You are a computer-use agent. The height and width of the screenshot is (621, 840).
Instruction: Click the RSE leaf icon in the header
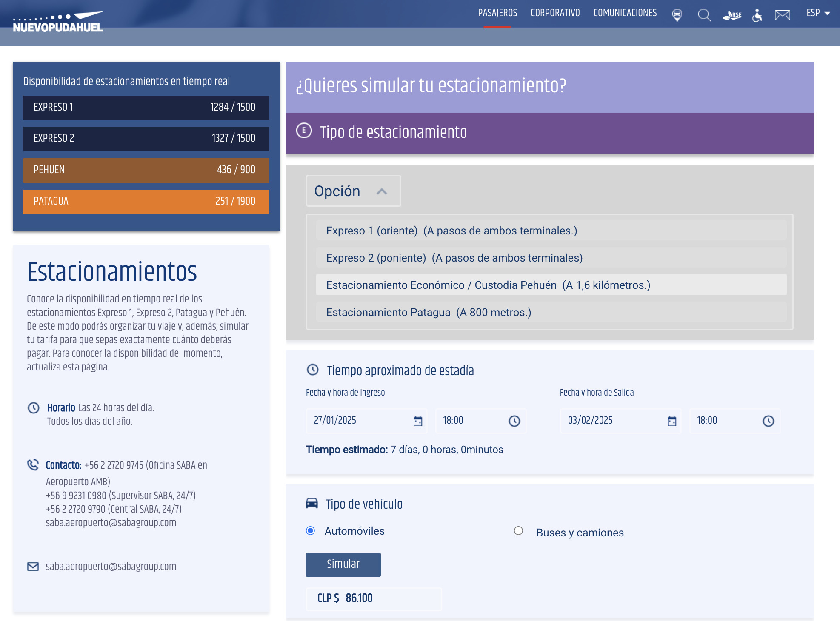[732, 15]
